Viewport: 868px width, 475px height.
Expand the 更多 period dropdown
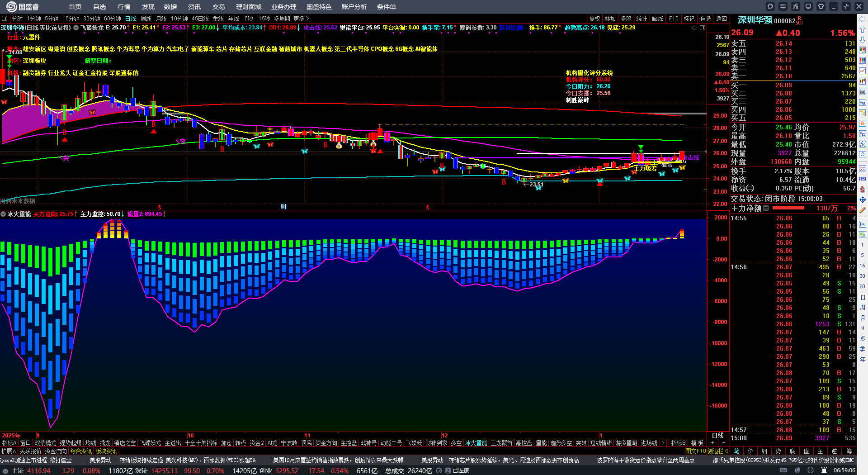pyautogui.click(x=301, y=19)
